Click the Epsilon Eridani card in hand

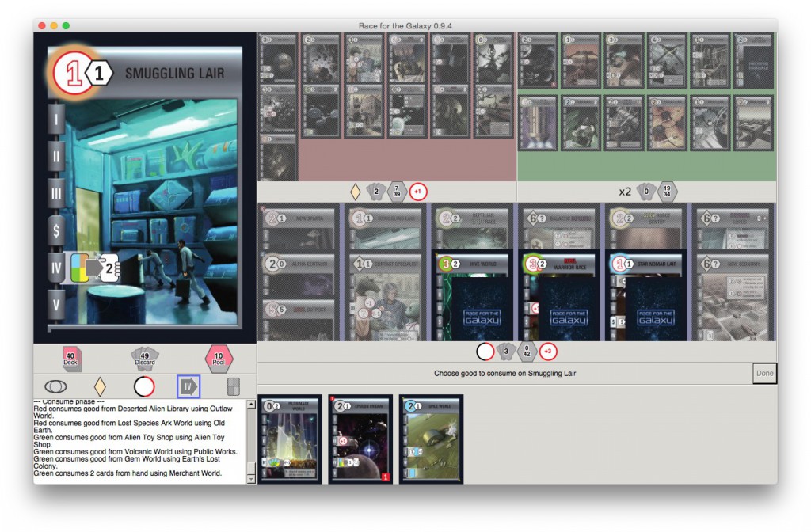pyautogui.click(x=360, y=438)
